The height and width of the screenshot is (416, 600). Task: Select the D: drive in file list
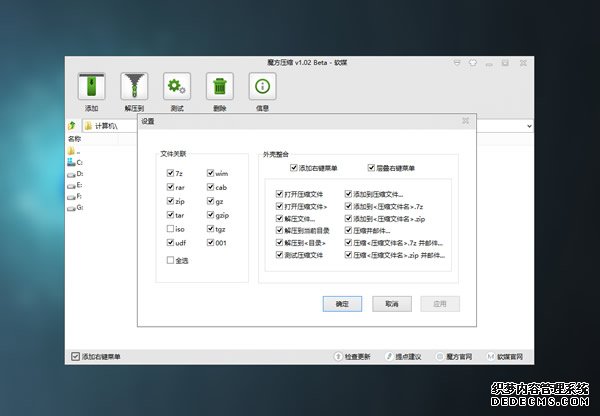75,174
